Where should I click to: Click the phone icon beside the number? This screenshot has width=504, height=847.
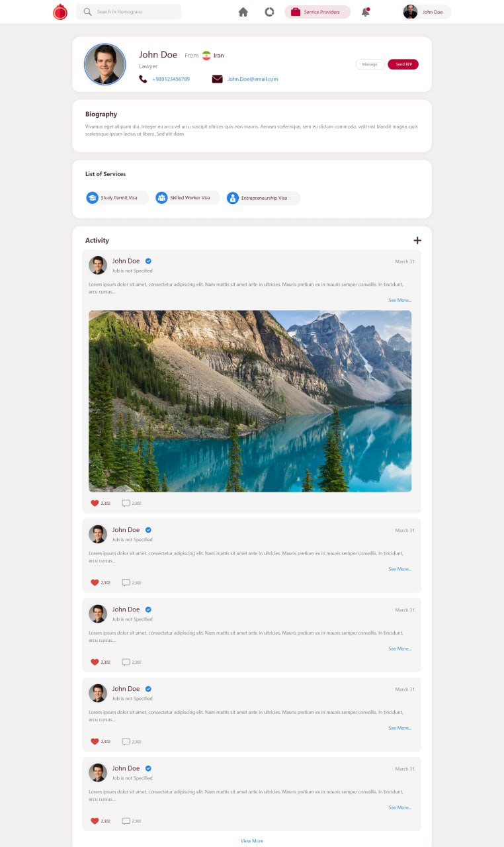click(143, 79)
